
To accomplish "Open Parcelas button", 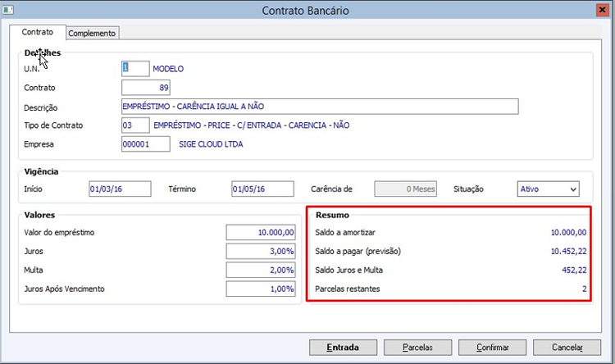I will pyautogui.click(x=417, y=347).
